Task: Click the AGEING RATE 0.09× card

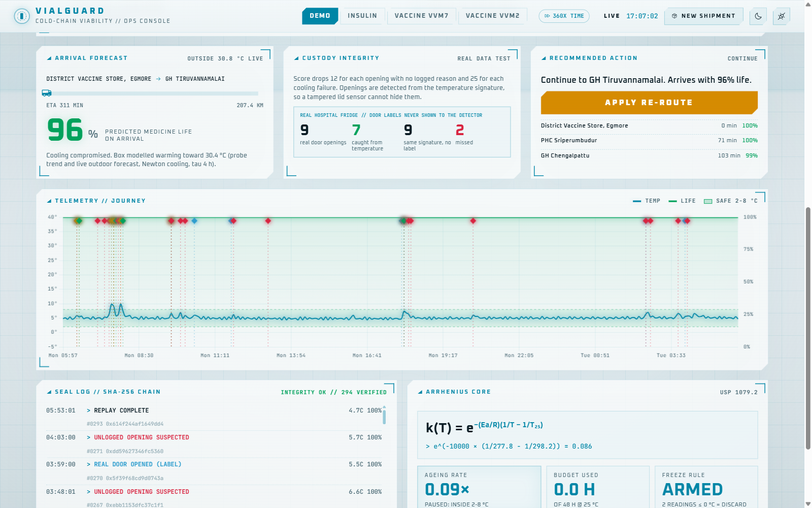Action: (479, 488)
